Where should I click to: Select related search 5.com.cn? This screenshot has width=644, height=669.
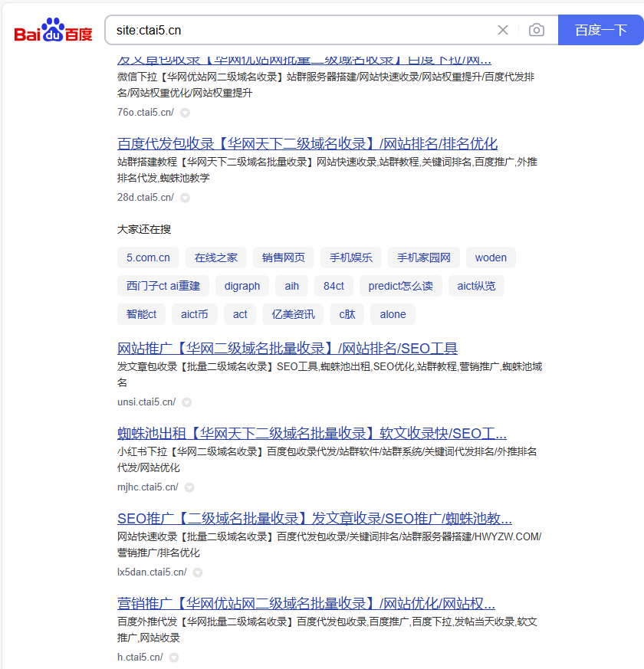148,257
